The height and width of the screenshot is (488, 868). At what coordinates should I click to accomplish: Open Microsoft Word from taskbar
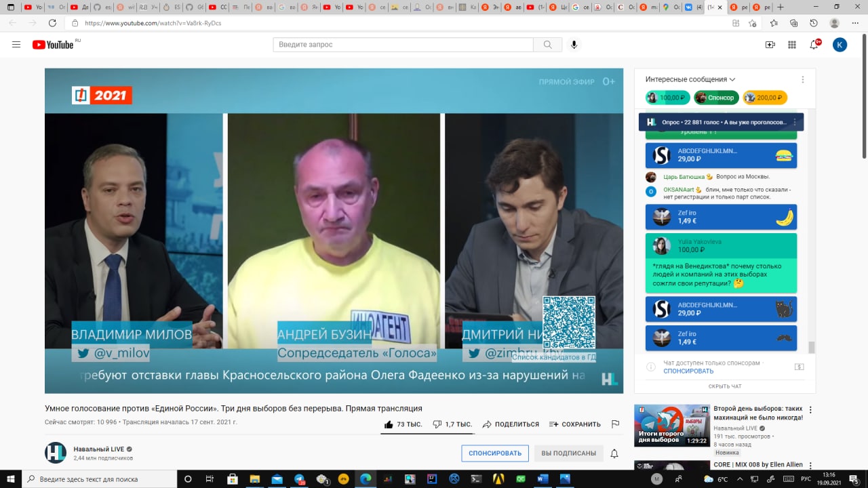(x=542, y=479)
